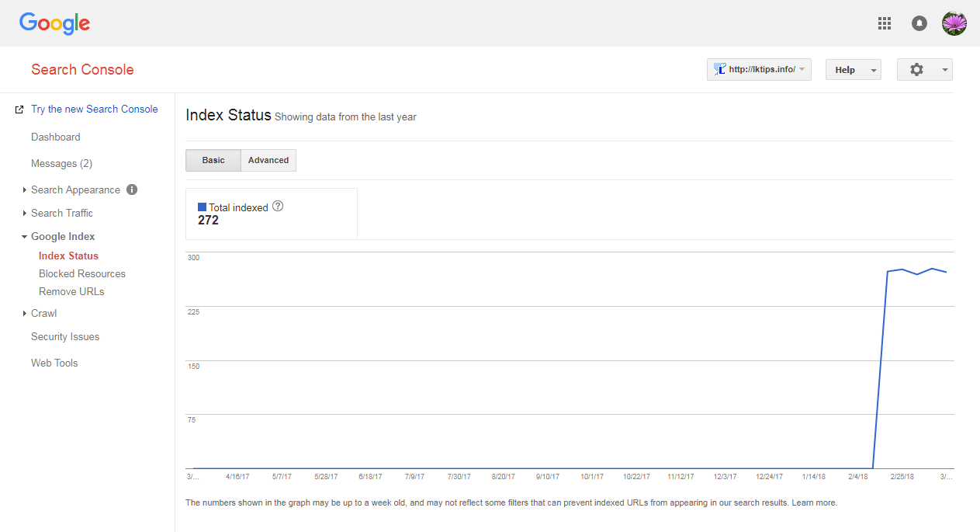This screenshot has height=532, width=980.
Task: Expand the Search Traffic section
Action: coord(62,213)
